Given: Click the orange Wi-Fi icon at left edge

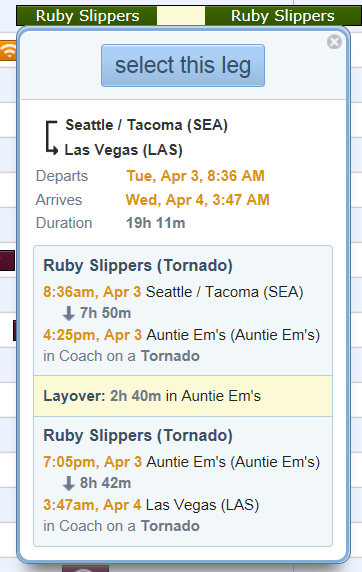Looking at the screenshot, I should (8, 50).
